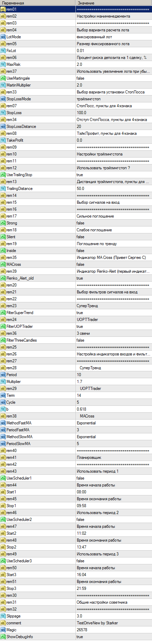152x644 pixels.
Task: Select the 'Настройки манименеджмента' description
Action: (103, 16)
